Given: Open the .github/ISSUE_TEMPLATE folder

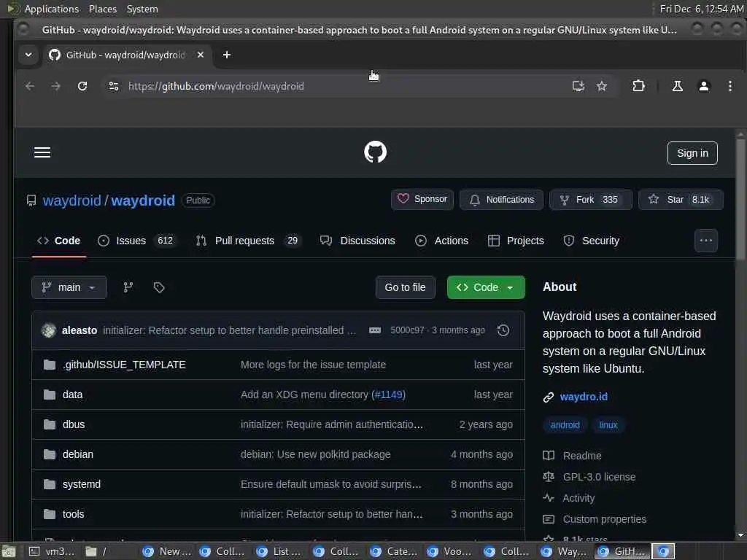Looking at the screenshot, I should 124,365.
